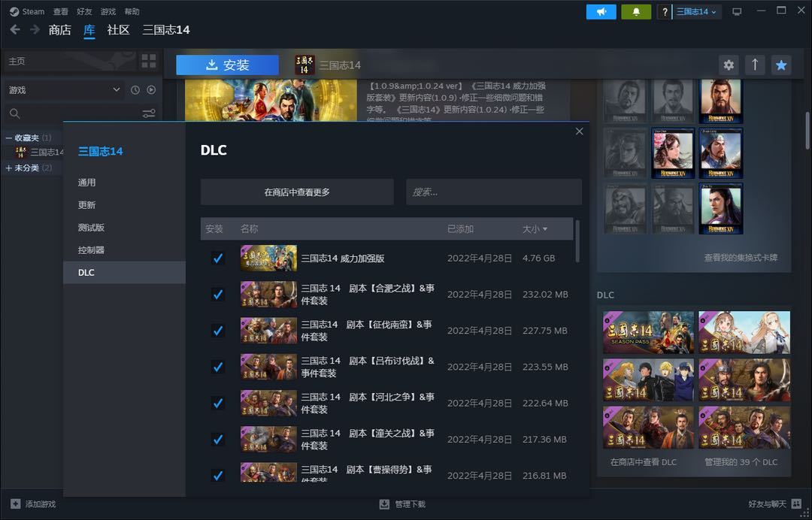This screenshot has height=520, width=812.
Task: Open library filter options icon
Action: click(x=149, y=113)
